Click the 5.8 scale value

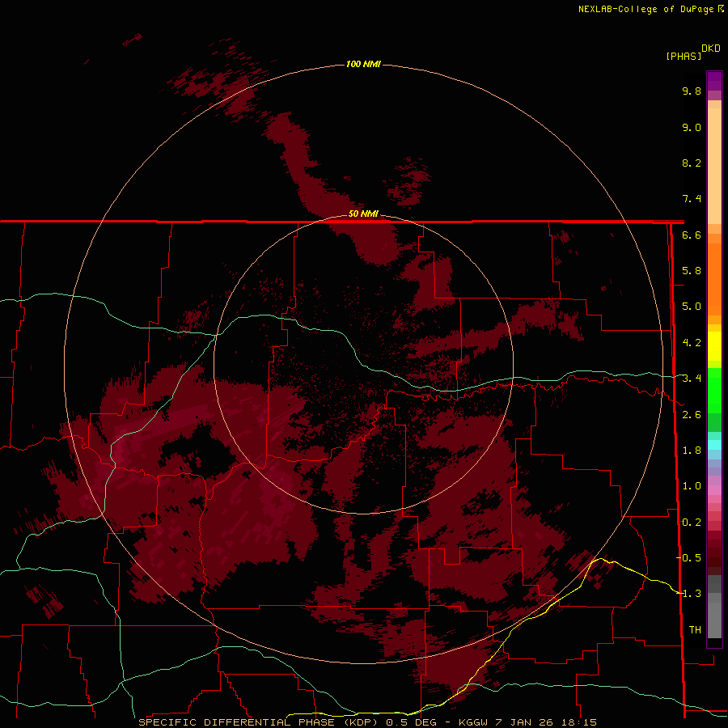point(692,271)
